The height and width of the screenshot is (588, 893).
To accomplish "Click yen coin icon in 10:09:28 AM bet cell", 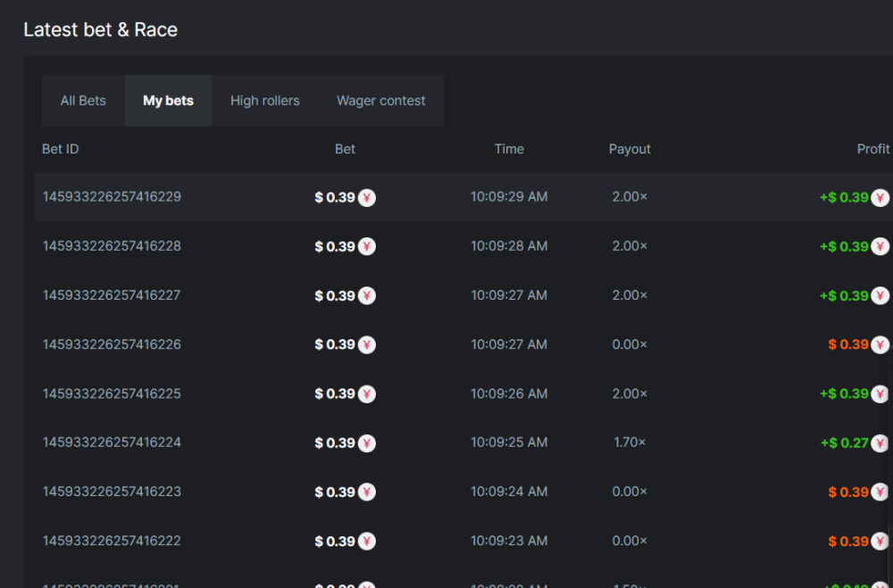I will [367, 246].
